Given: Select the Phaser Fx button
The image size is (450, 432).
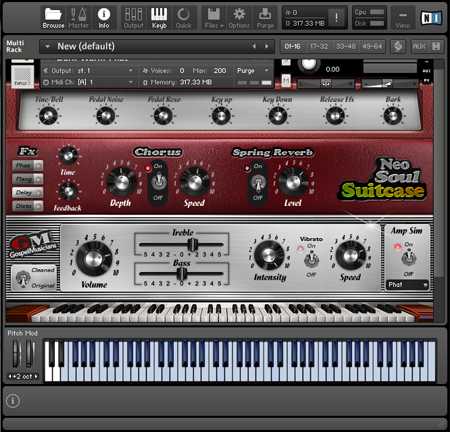Looking at the screenshot, I should 28,165.
